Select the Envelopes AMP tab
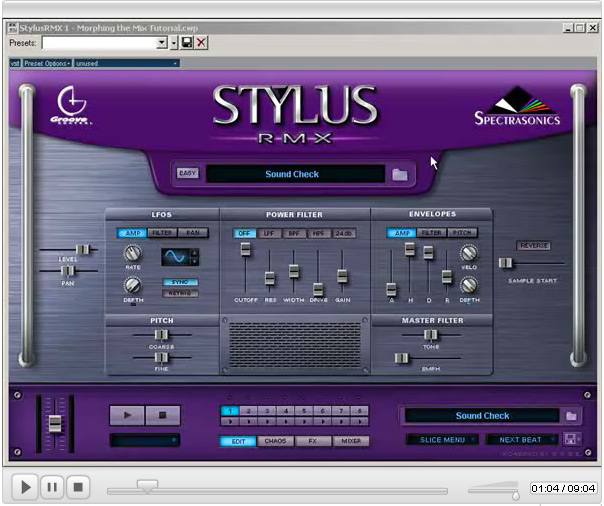 tap(402, 233)
